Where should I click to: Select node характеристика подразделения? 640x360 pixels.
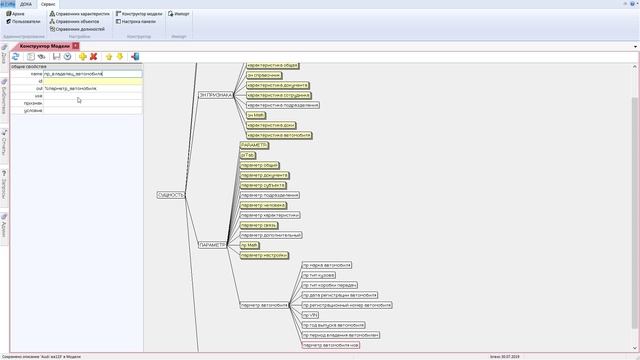[x=283, y=105]
